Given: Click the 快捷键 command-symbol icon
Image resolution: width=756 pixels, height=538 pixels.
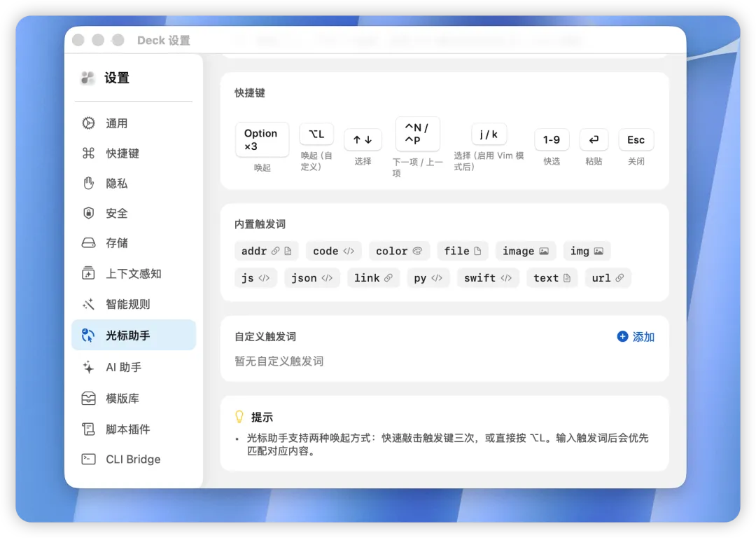Looking at the screenshot, I should pos(88,153).
